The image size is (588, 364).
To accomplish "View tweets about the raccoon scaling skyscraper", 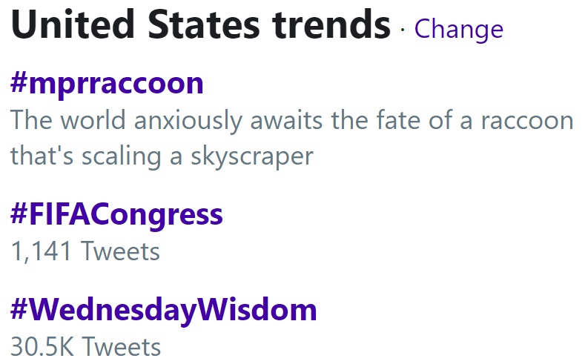I will click(x=107, y=84).
